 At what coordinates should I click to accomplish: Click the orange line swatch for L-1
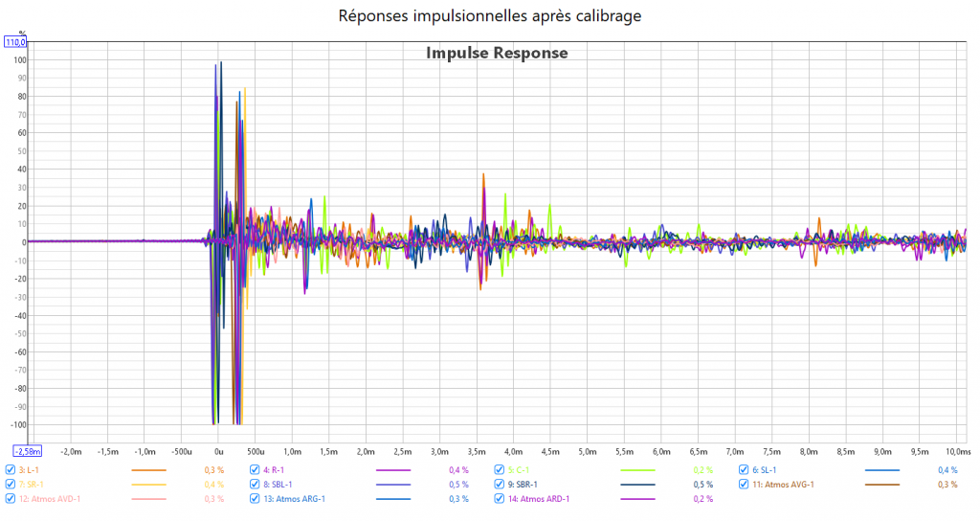(148, 470)
